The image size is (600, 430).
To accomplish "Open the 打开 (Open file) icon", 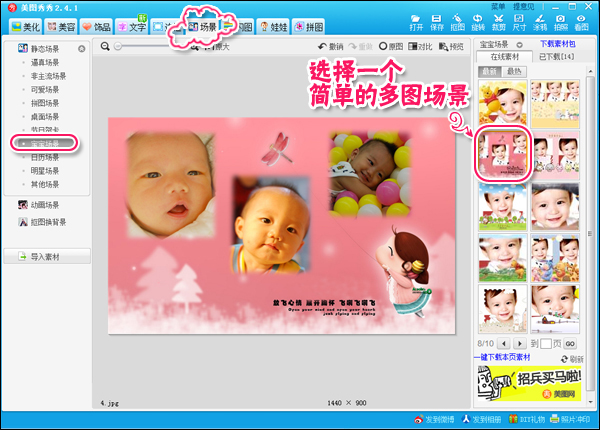I will pyautogui.click(x=416, y=23).
